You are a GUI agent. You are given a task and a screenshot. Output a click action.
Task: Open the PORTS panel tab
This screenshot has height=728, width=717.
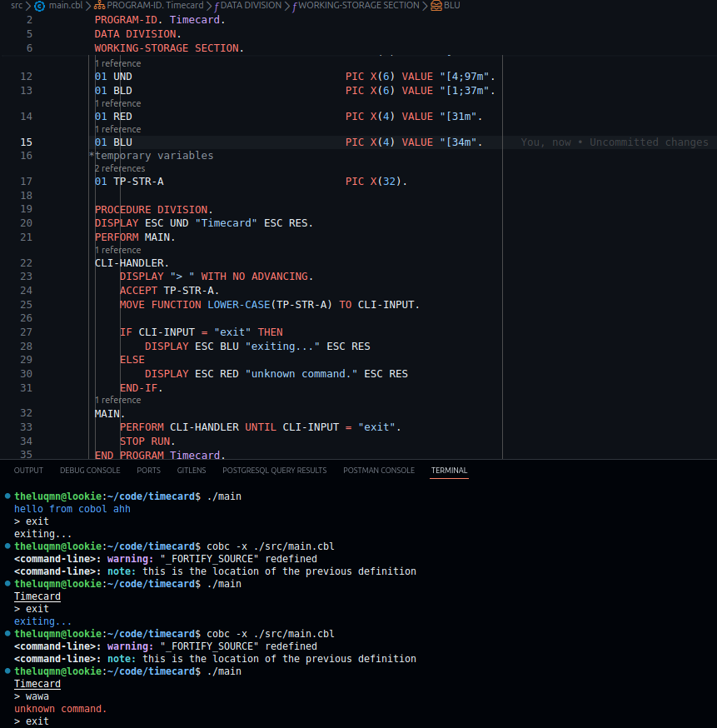(x=148, y=471)
